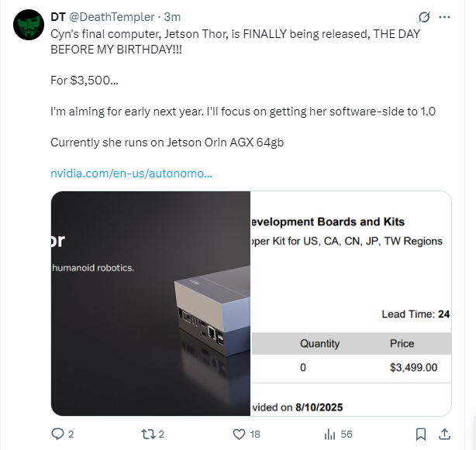This screenshot has height=450, width=476.
Task: Bookmark this post
Action: point(420,434)
